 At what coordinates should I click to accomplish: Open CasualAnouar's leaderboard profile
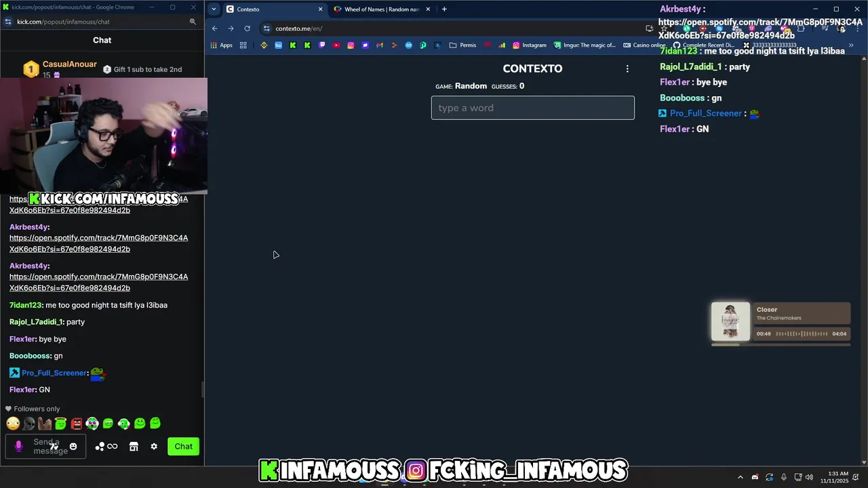pos(70,64)
